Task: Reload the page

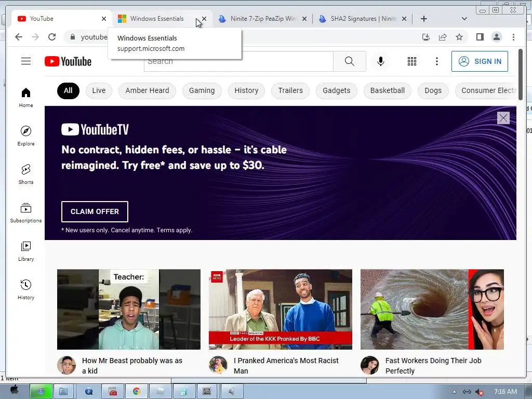Action: pyautogui.click(x=52, y=37)
